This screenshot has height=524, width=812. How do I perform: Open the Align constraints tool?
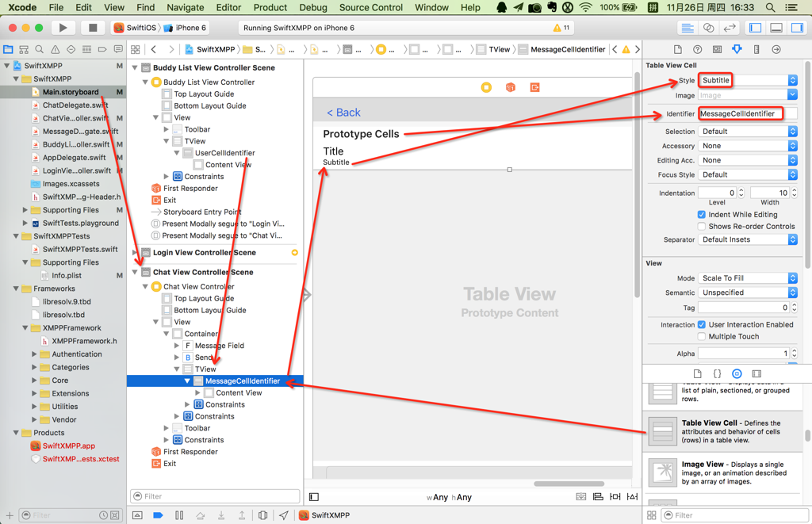(598, 497)
